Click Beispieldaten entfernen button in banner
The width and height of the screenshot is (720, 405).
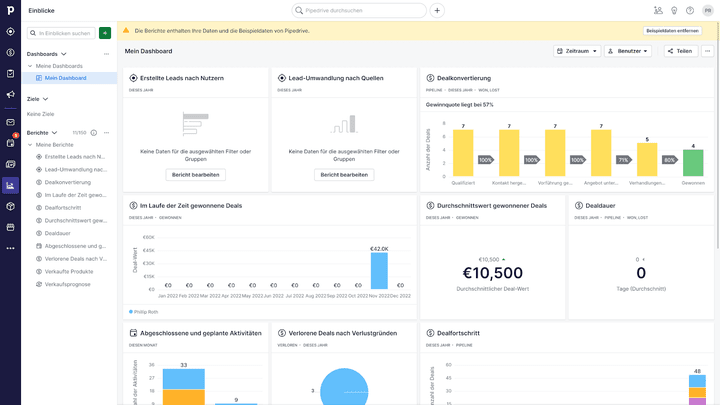[672, 31]
